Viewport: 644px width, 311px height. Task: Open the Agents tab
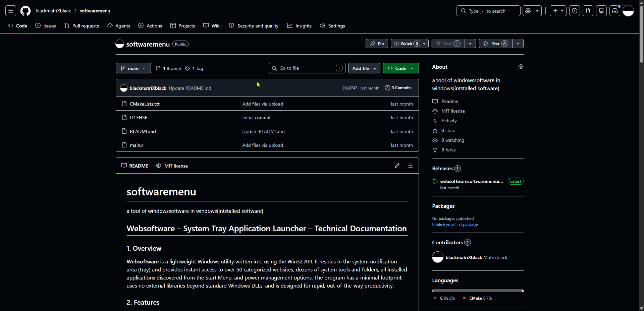tap(119, 26)
